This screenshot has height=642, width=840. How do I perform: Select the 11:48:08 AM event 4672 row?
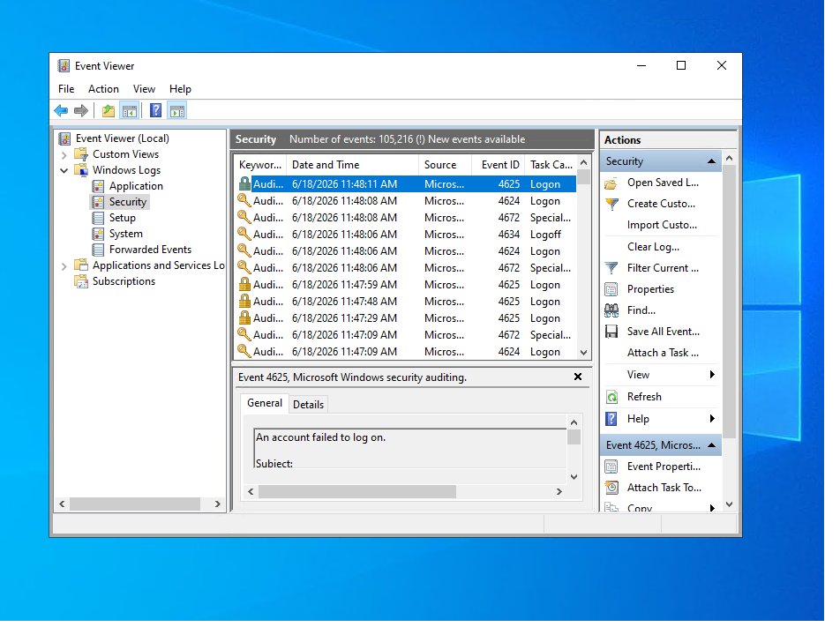(407, 218)
